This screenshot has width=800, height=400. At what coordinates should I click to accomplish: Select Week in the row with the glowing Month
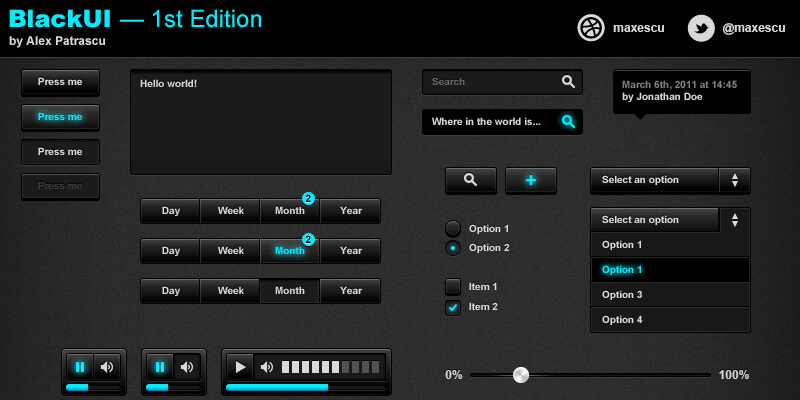click(x=231, y=251)
